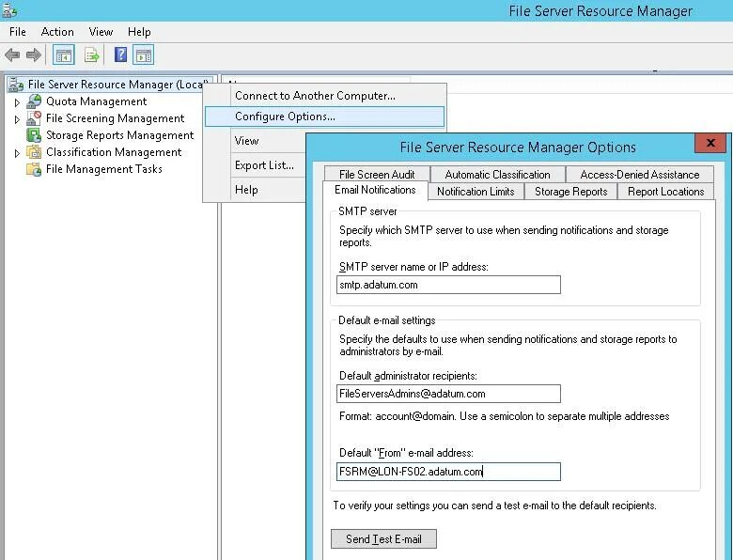This screenshot has width=733, height=560.
Task: Open Help via the blue question-mark icon
Action: (120, 55)
